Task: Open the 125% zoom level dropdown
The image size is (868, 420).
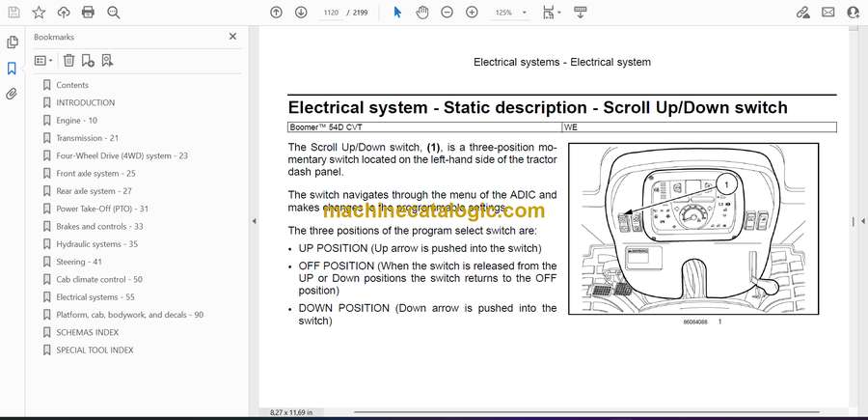Action: [x=509, y=13]
